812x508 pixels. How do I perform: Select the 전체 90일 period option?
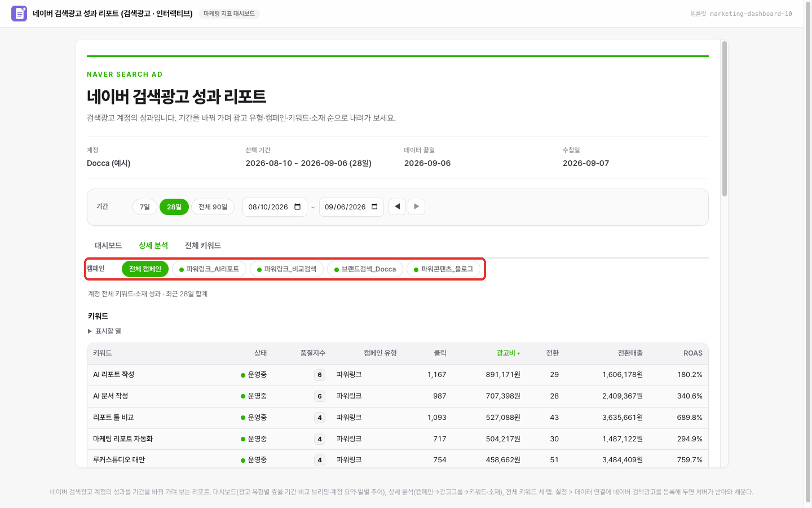pyautogui.click(x=213, y=207)
